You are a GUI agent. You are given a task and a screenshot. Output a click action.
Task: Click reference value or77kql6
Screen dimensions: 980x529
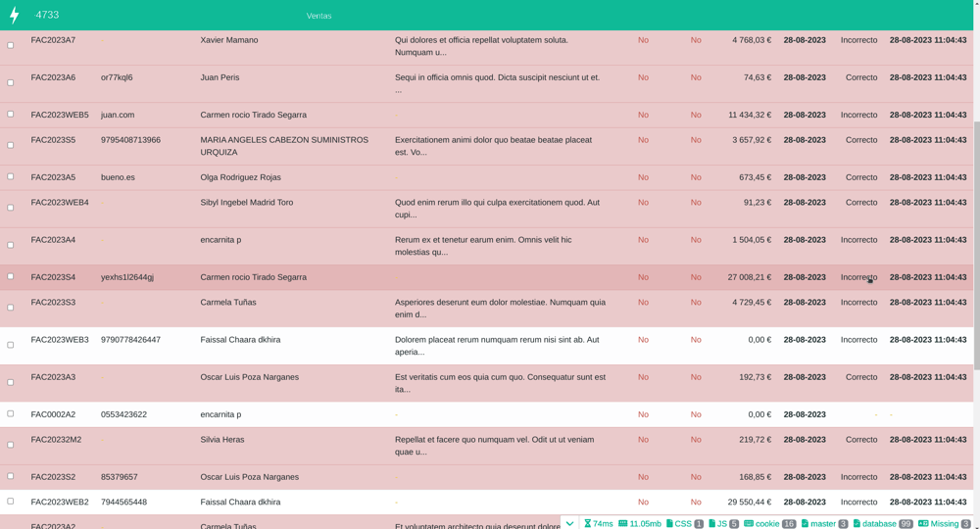point(117,77)
